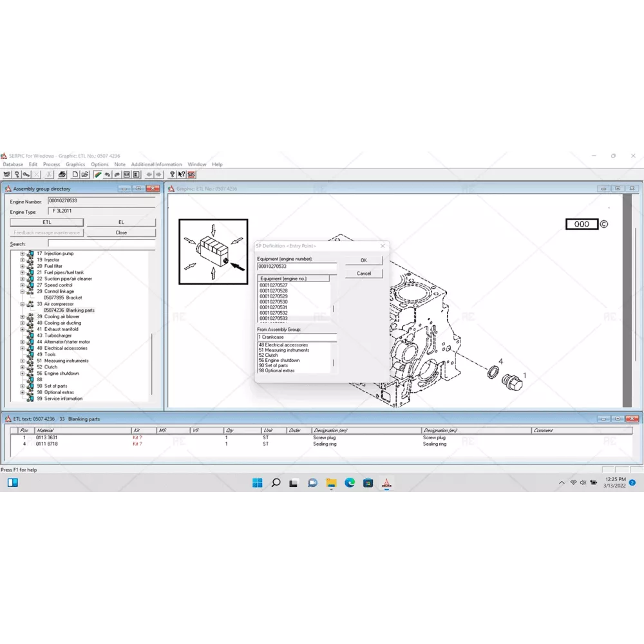The width and height of the screenshot is (644, 644).
Task: Expand the 17 Injection pump tree node
Action: (22, 254)
